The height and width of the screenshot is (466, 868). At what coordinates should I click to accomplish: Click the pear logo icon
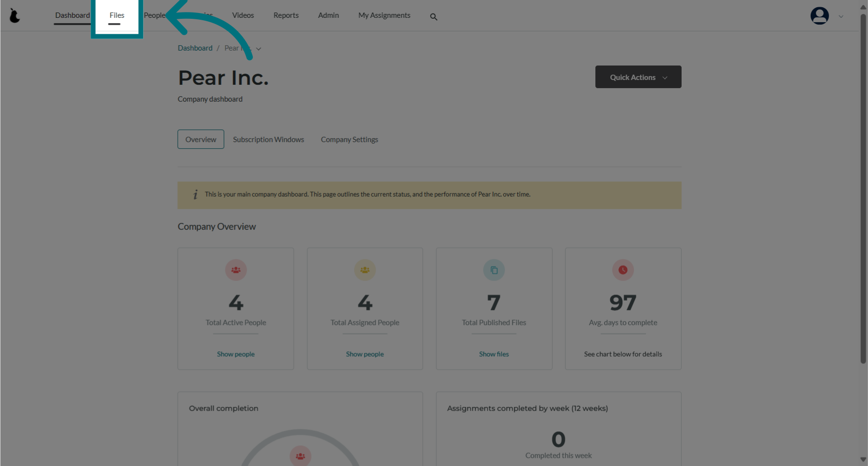click(x=15, y=16)
